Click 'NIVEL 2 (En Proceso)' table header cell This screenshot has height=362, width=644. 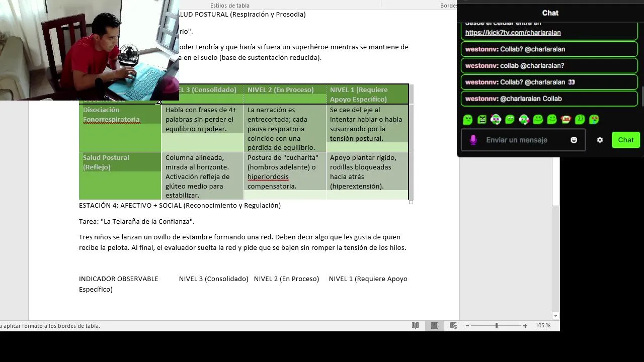(285, 94)
